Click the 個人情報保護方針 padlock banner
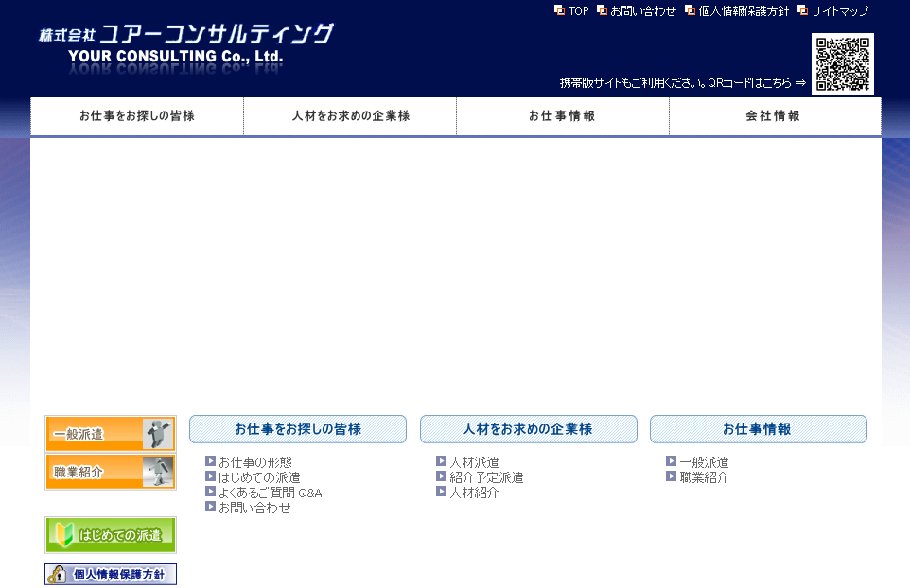The image size is (910, 588). click(110, 574)
